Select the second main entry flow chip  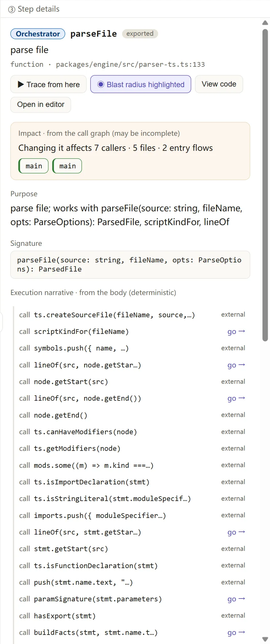point(67,166)
